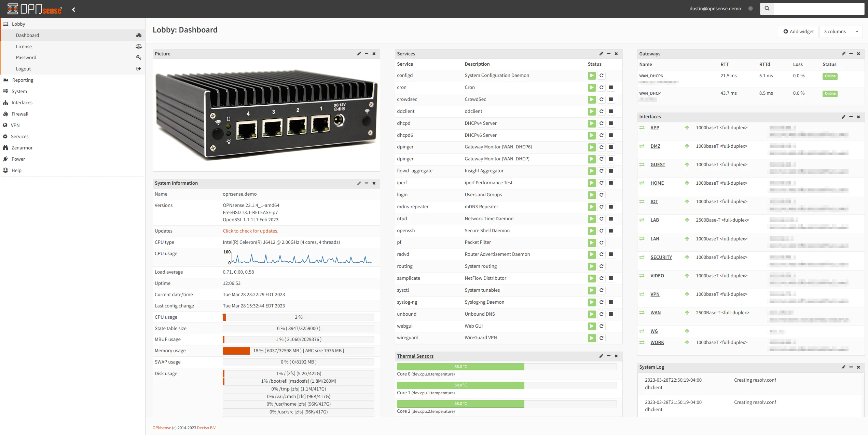Click the Add widget button

[798, 31]
